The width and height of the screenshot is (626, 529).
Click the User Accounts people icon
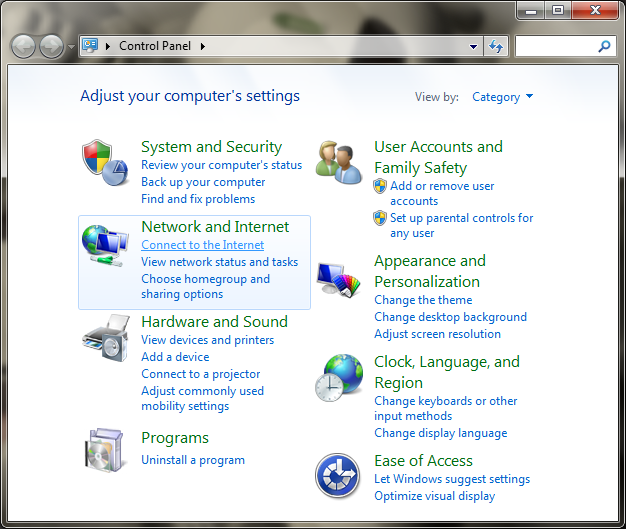click(339, 161)
